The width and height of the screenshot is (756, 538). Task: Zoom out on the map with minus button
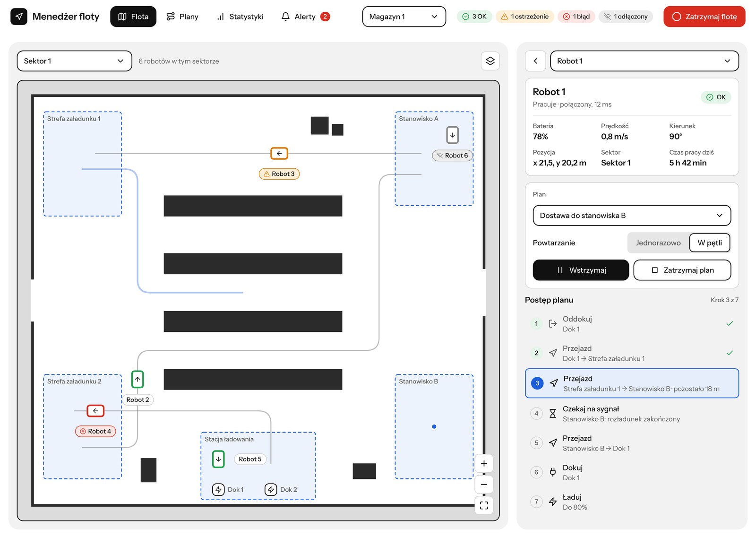click(x=484, y=485)
